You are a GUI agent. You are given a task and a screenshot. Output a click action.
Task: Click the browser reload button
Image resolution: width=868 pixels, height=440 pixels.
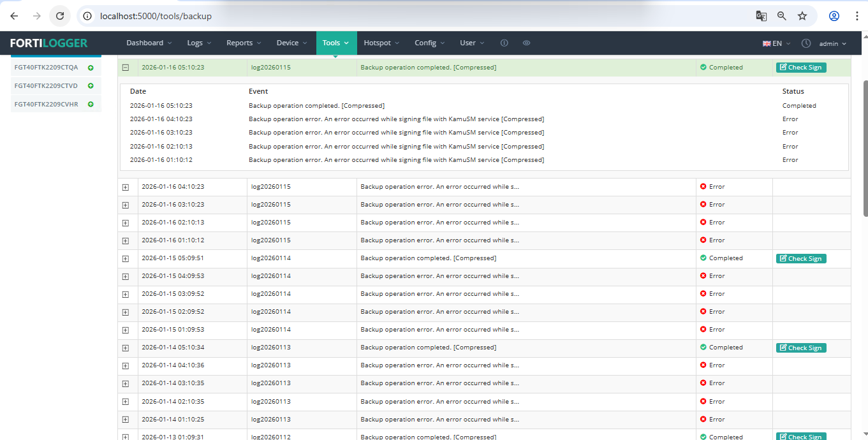tap(60, 16)
